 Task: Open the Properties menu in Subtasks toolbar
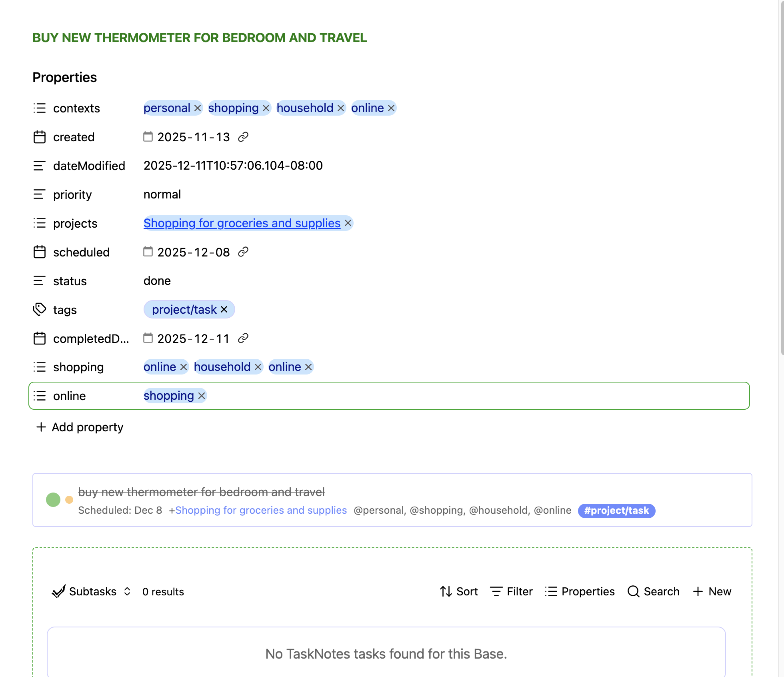pos(580,591)
